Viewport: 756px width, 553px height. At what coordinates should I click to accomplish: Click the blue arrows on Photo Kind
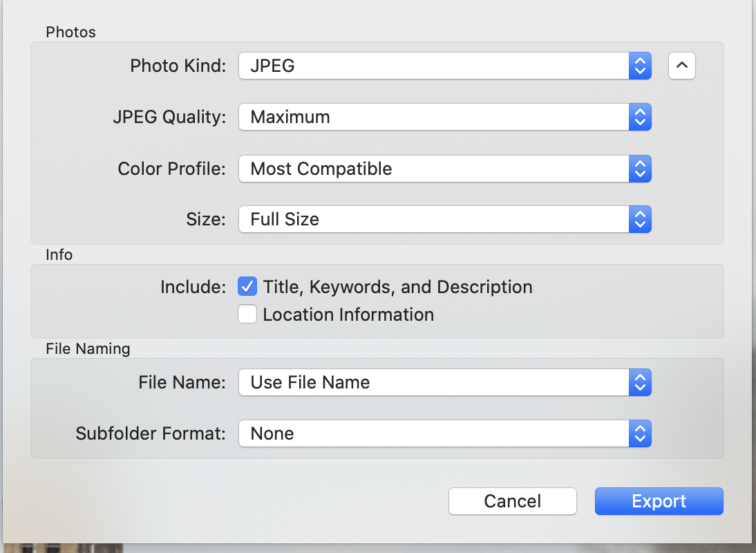click(640, 66)
